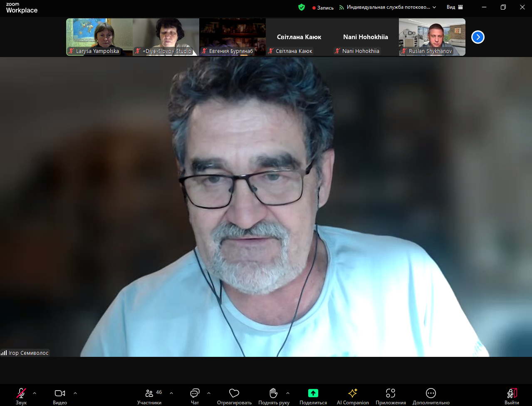This screenshot has height=406, width=532.
Task: Click muted mic icon on Ruslan Shykhanov
Action: coord(404,51)
